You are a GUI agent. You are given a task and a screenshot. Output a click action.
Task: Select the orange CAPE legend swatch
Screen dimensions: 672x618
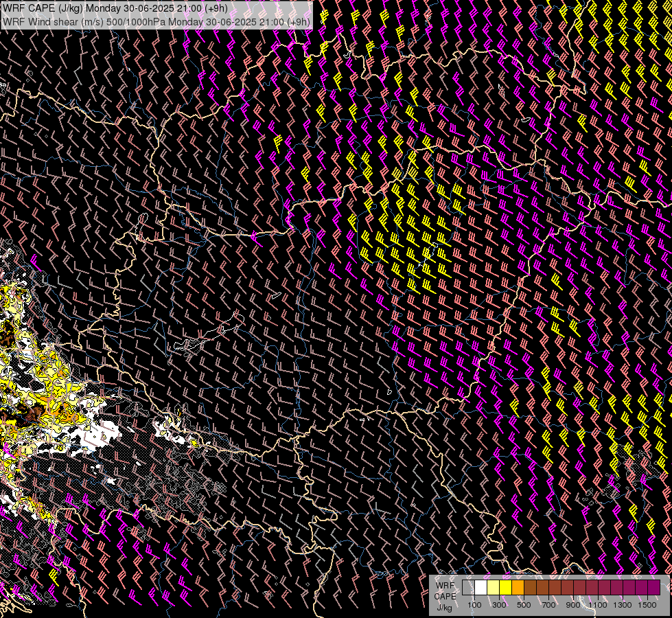coord(518,588)
